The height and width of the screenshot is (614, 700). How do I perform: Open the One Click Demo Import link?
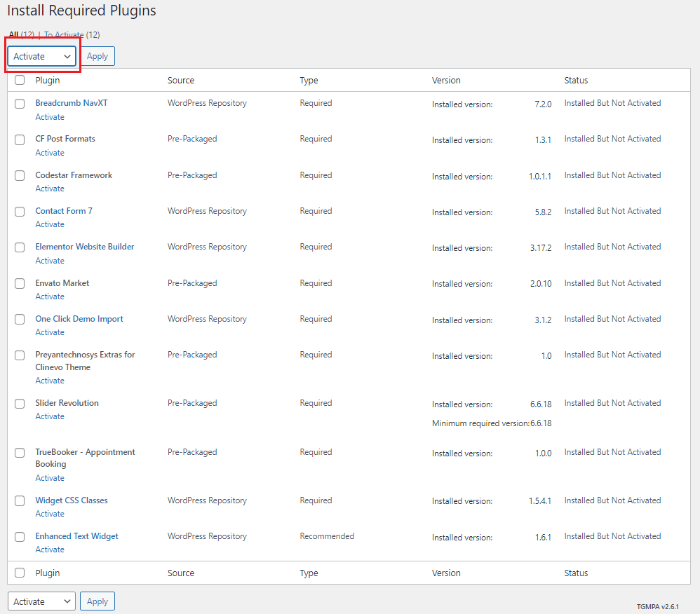click(79, 319)
